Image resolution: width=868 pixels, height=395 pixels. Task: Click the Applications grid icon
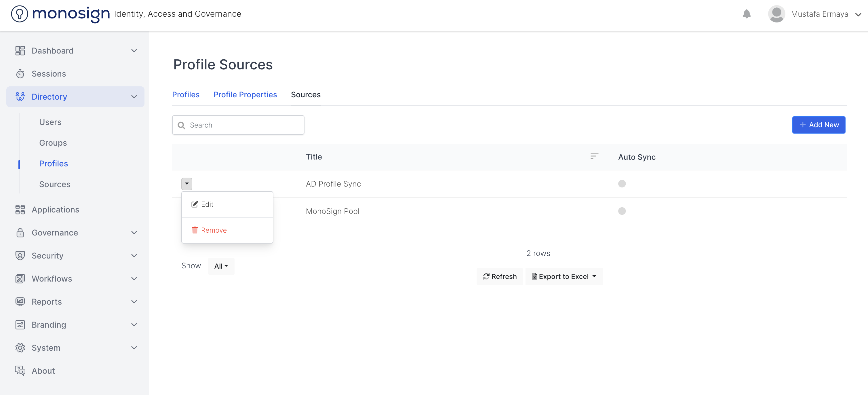click(20, 210)
